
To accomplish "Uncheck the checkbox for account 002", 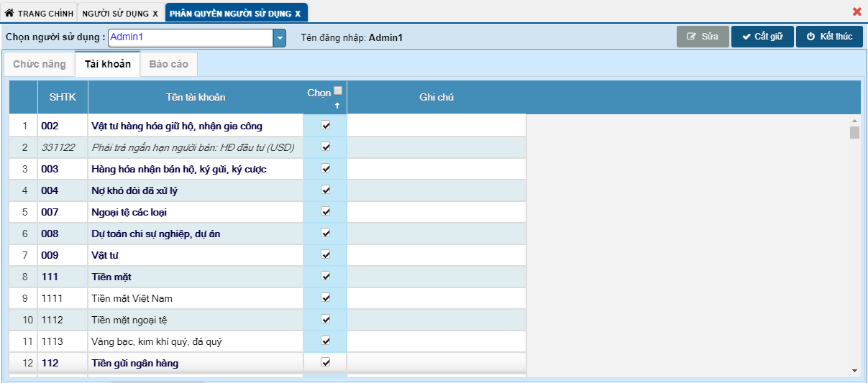I will tap(325, 125).
